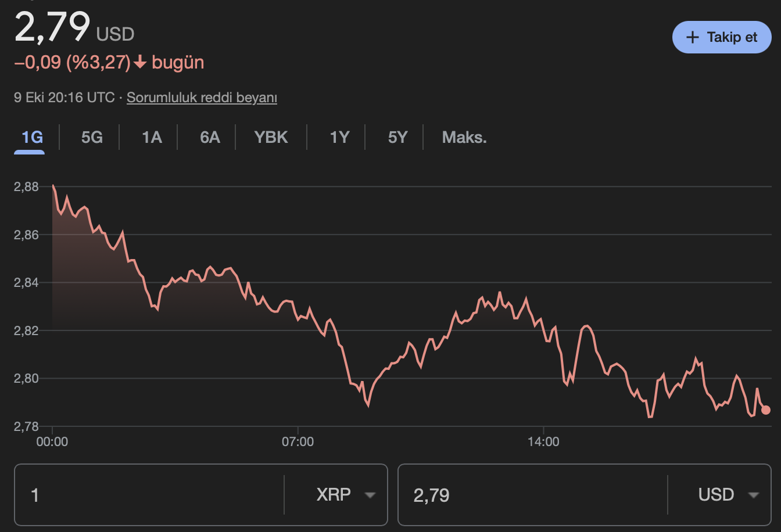Show the 1A monthly chart tab
The width and height of the screenshot is (781, 532).
pyautogui.click(x=152, y=138)
